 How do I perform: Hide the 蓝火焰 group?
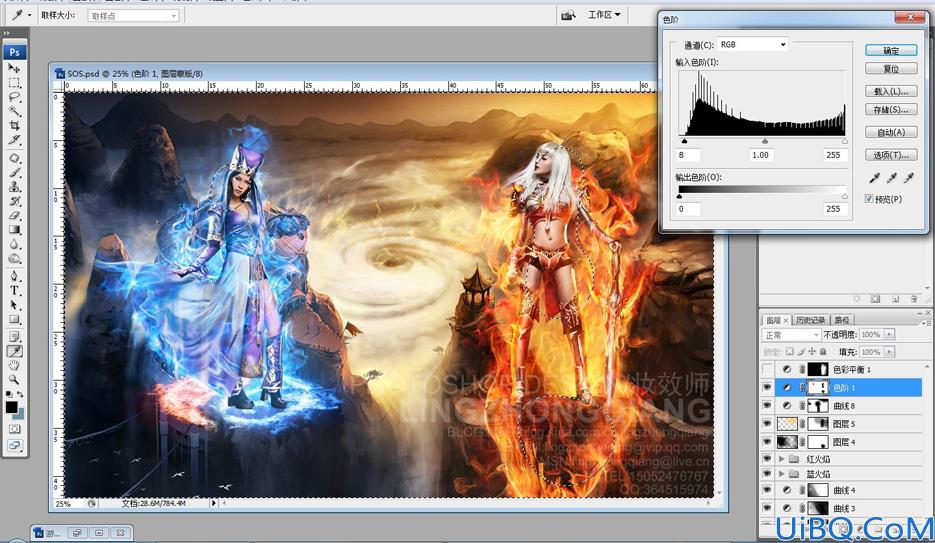(x=767, y=474)
